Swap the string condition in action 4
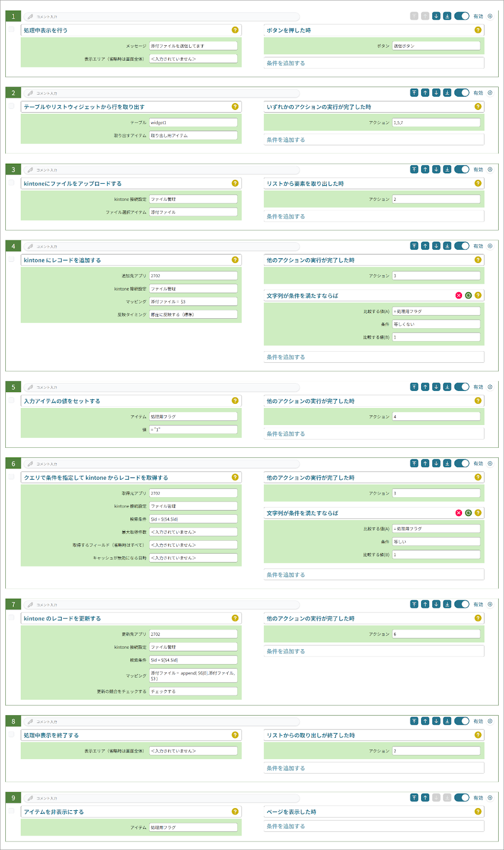The height and width of the screenshot is (850, 504). 468,295
